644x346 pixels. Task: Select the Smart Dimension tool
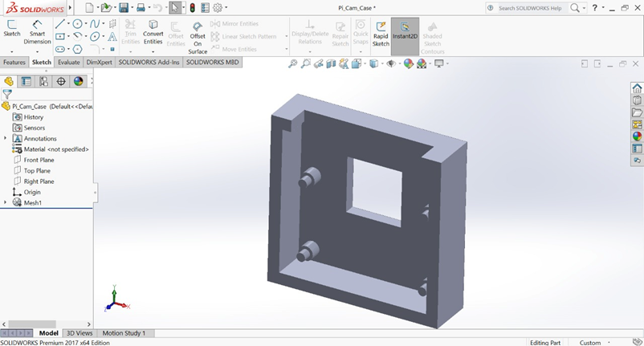[x=37, y=32]
